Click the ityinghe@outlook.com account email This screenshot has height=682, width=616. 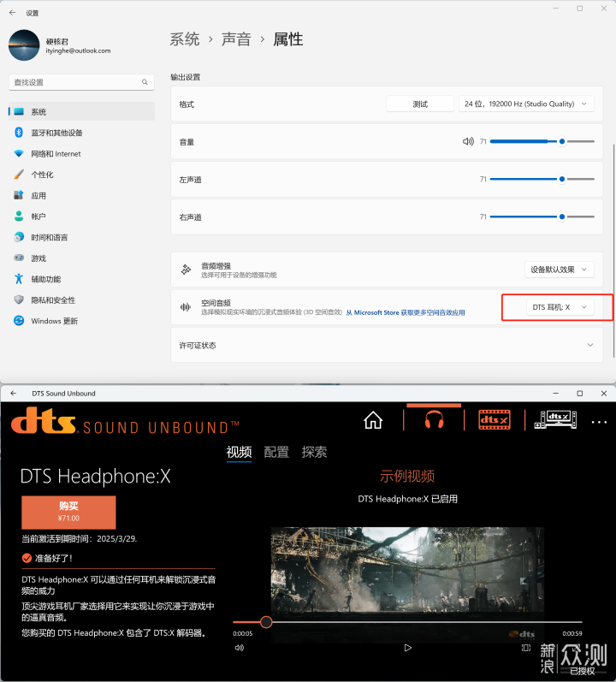click(x=78, y=50)
